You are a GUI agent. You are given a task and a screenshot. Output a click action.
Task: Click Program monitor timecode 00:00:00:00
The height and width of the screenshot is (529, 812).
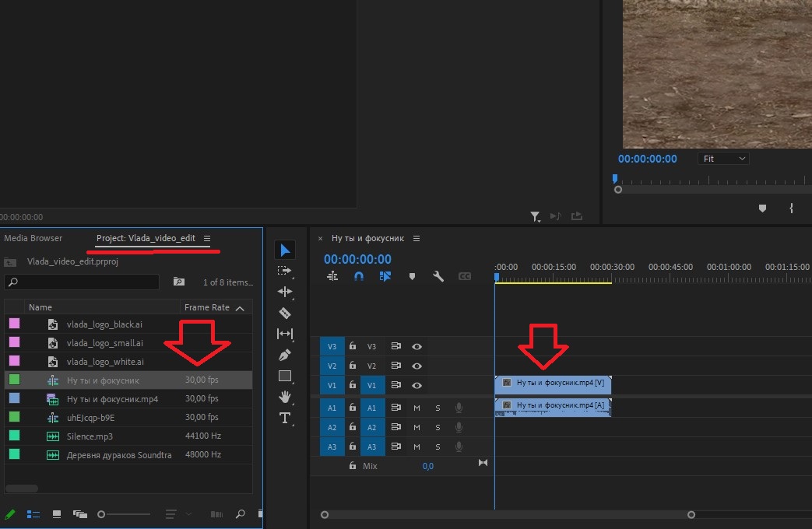(647, 159)
